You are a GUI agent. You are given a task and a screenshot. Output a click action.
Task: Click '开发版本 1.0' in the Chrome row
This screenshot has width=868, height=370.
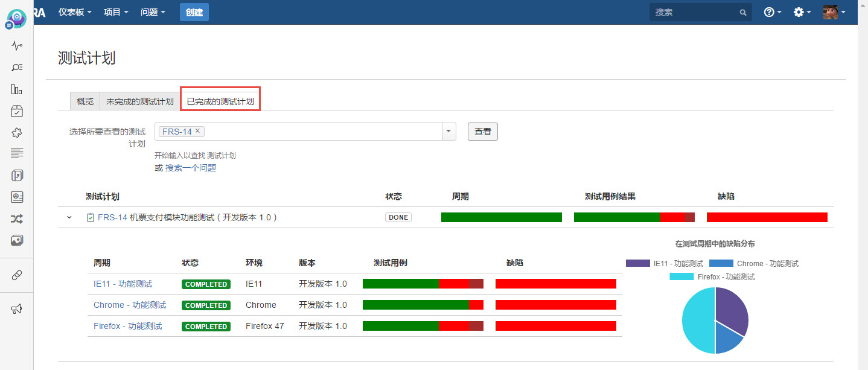pos(323,305)
